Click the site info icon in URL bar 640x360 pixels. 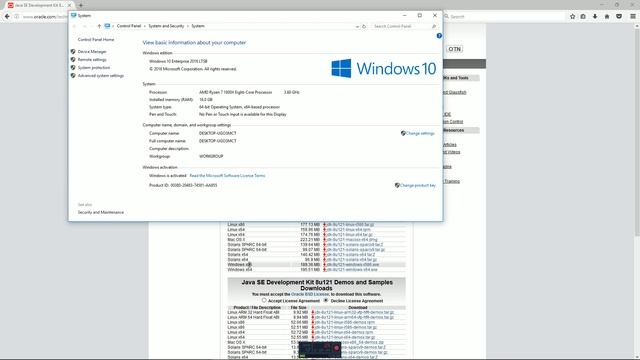coord(16,17)
